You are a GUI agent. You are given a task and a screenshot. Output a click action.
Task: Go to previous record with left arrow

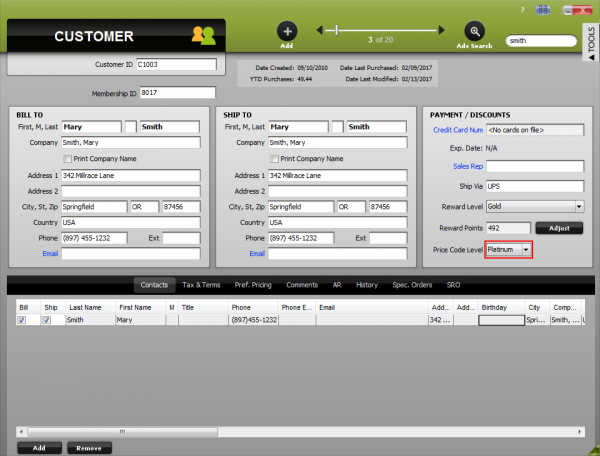pos(320,30)
